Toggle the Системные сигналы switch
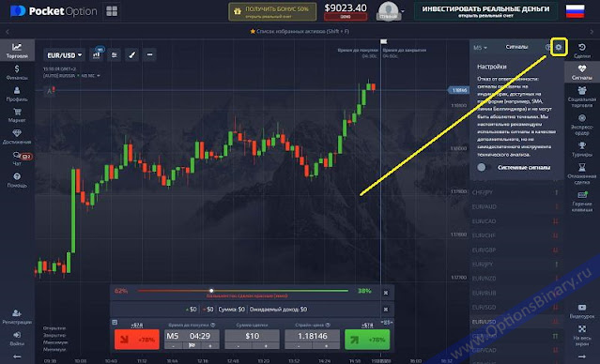600x364 pixels. 483,167
